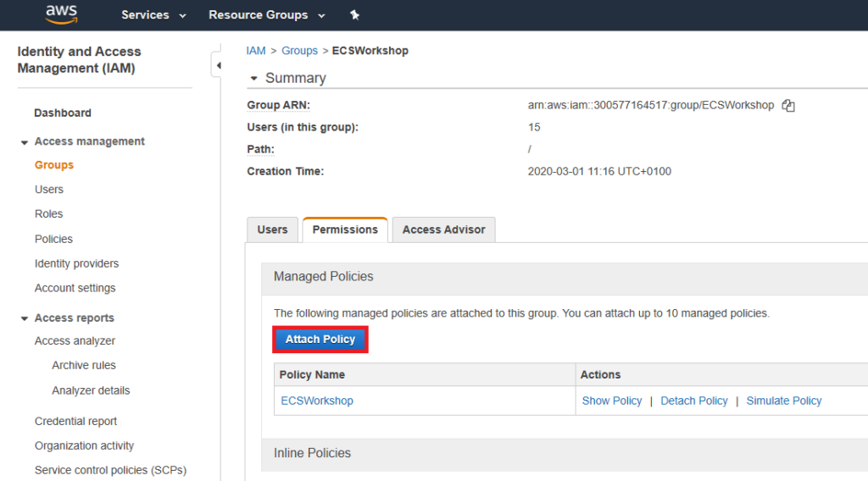This screenshot has width=868, height=481.
Task: Go to Groups in breadcrumb
Action: [299, 51]
